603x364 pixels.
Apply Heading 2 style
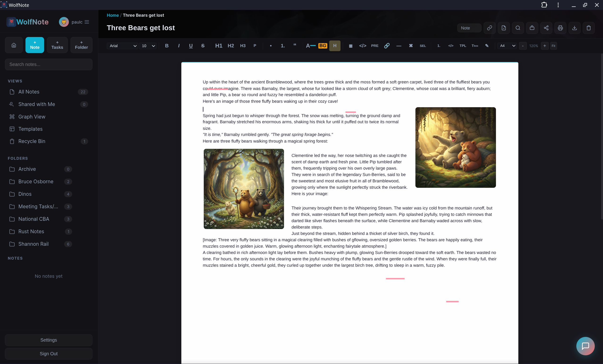click(x=231, y=46)
